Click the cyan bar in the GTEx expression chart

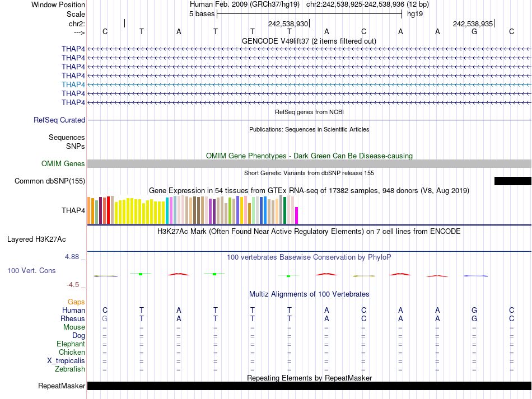tap(167, 210)
